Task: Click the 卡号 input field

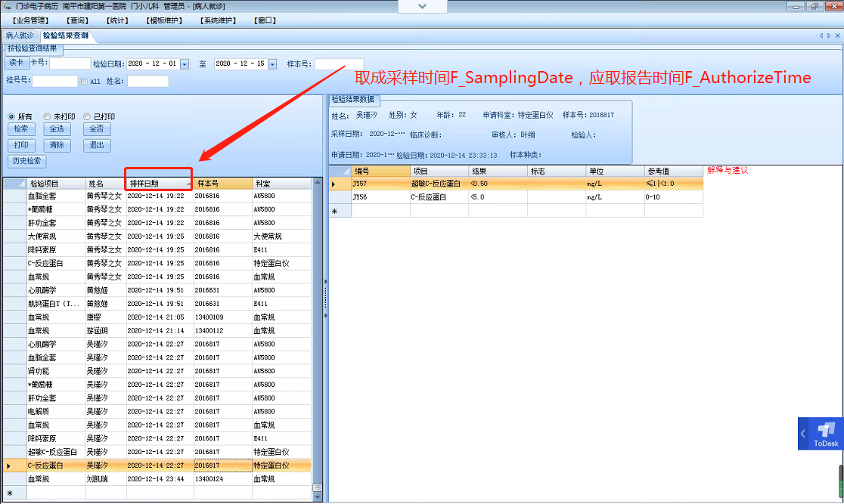Action: [70, 63]
